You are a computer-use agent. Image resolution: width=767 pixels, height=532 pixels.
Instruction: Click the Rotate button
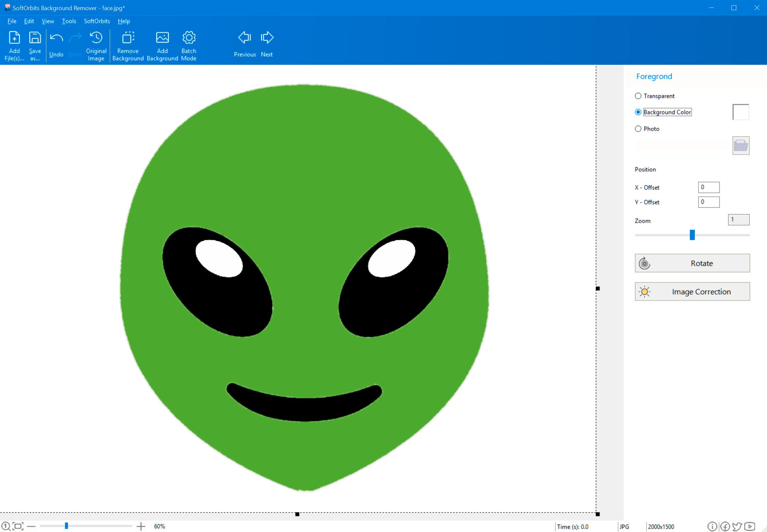coord(693,263)
